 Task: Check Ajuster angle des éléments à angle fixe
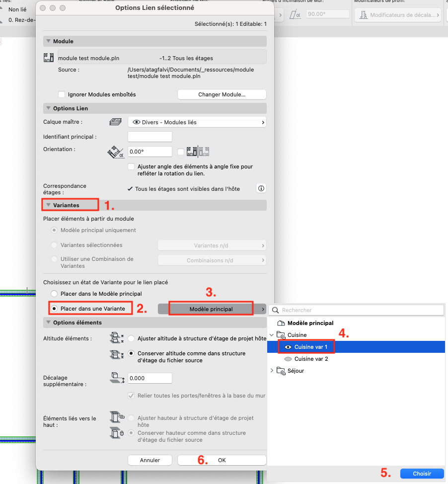click(x=131, y=166)
